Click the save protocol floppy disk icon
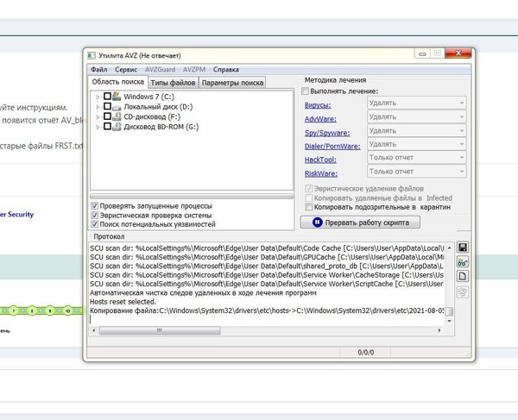Screen dimensions: 518x420 click(462, 248)
